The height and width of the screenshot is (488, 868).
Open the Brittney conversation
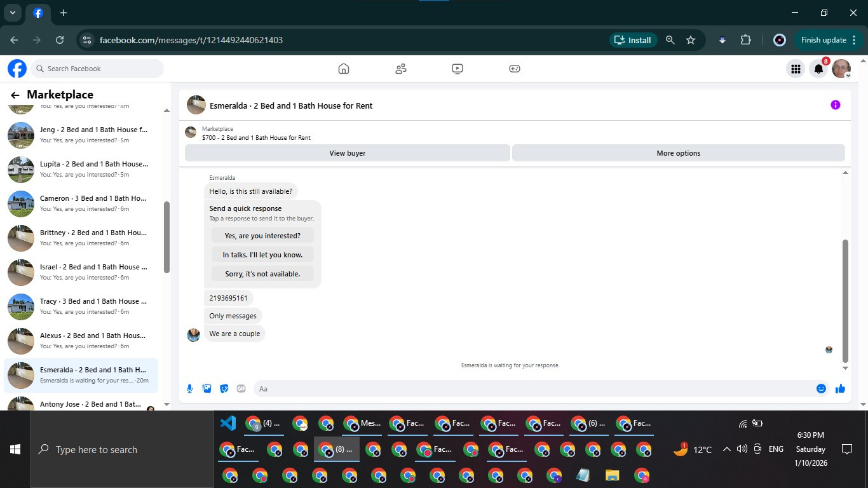[81, 238]
